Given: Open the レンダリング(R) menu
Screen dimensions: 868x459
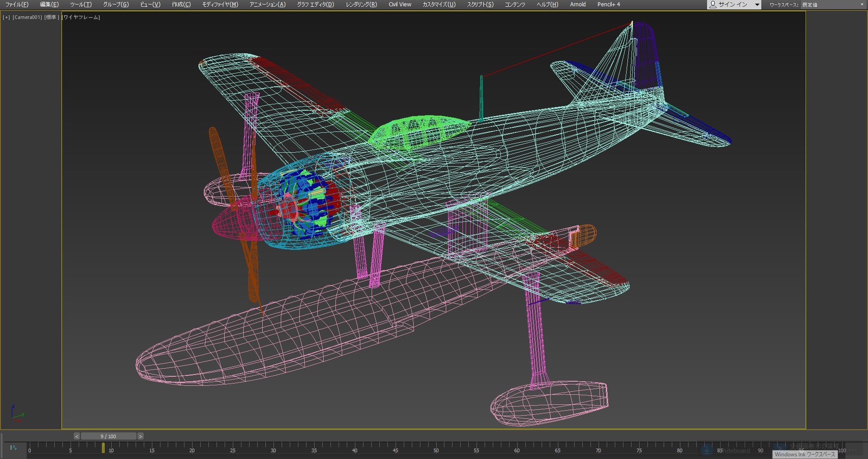Looking at the screenshot, I should pyautogui.click(x=361, y=5).
